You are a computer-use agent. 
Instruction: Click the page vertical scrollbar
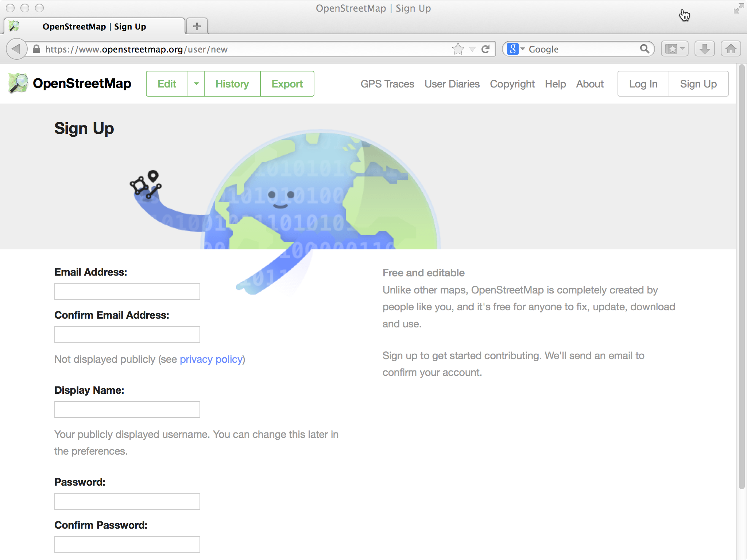click(x=742, y=277)
